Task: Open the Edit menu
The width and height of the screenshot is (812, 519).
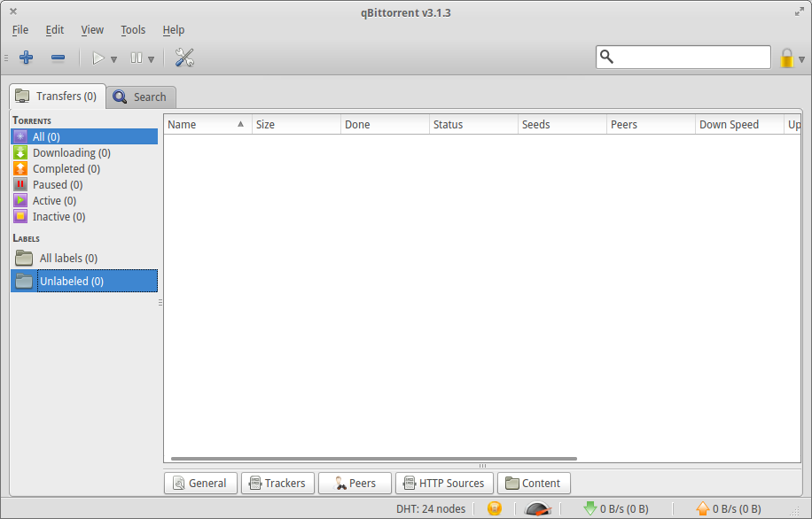Action: click(54, 30)
